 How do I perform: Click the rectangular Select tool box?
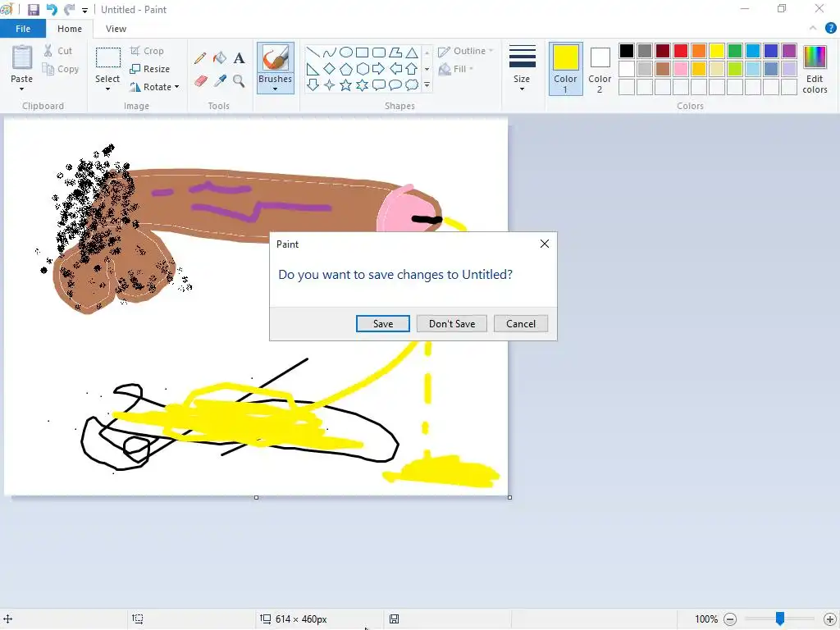click(x=107, y=57)
